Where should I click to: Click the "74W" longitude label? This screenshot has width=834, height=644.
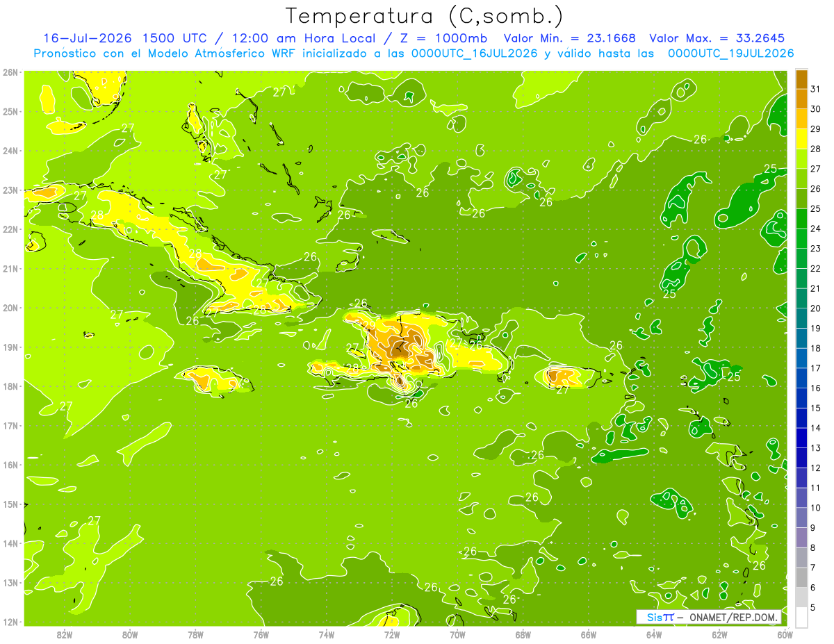click(x=326, y=634)
